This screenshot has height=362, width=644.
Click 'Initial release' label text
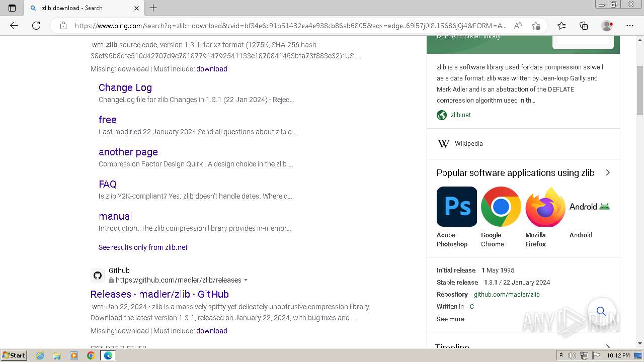456,270
